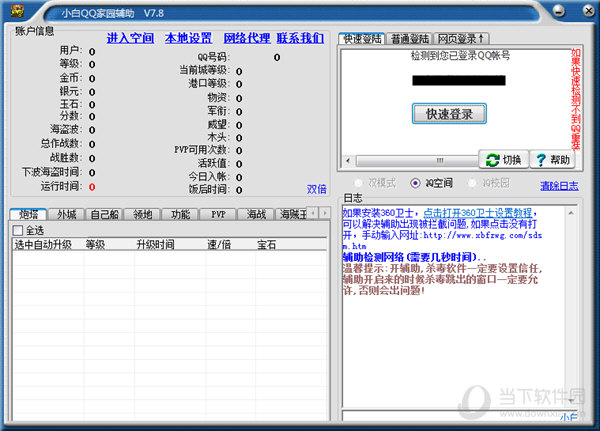The height and width of the screenshot is (431, 600).
Task: Sort by 升级时间 column header
Action: tap(170, 245)
